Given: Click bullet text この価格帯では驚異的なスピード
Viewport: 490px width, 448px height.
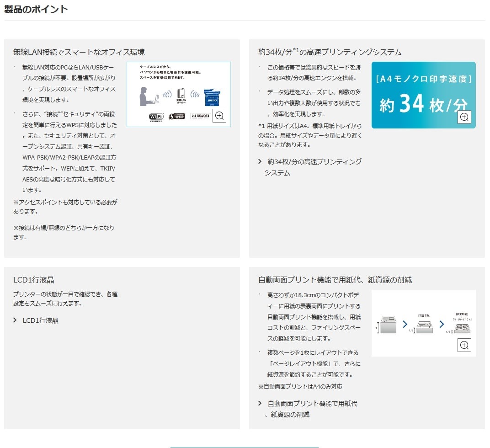Looking at the screenshot, I should tap(314, 73).
